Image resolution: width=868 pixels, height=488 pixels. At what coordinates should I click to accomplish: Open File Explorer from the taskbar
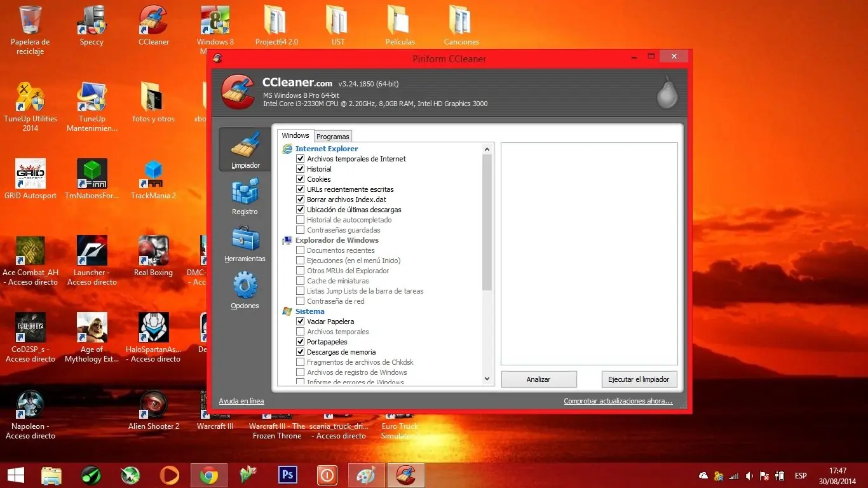coord(51,475)
